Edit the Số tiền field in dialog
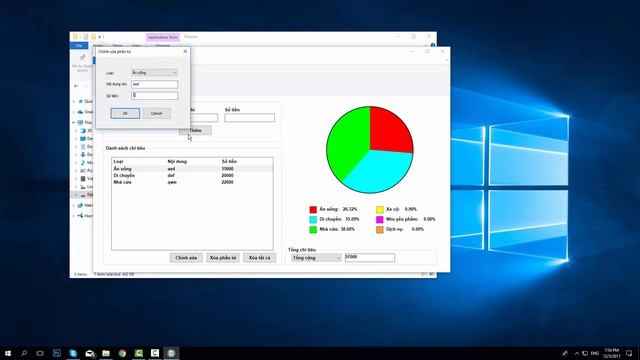 pyautogui.click(x=154, y=96)
